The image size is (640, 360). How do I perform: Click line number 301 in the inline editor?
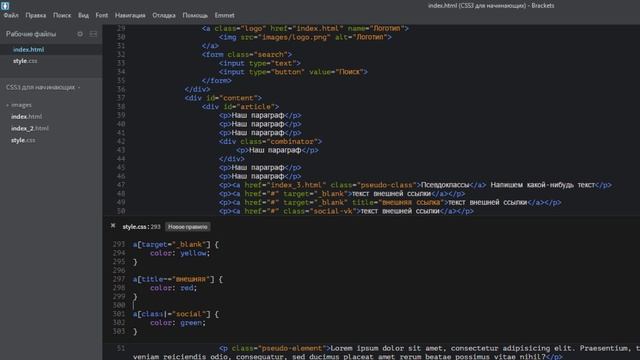tap(119, 314)
